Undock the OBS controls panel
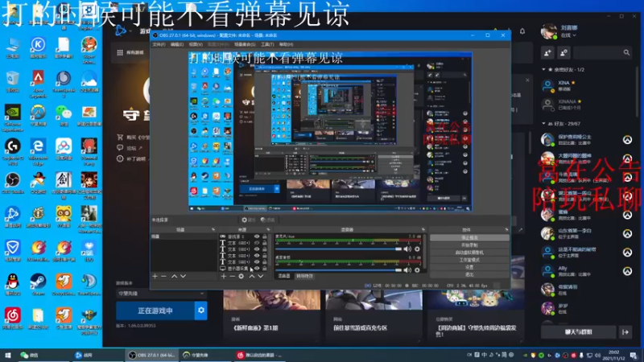Viewport: 644px width, 362px height. 506,229
